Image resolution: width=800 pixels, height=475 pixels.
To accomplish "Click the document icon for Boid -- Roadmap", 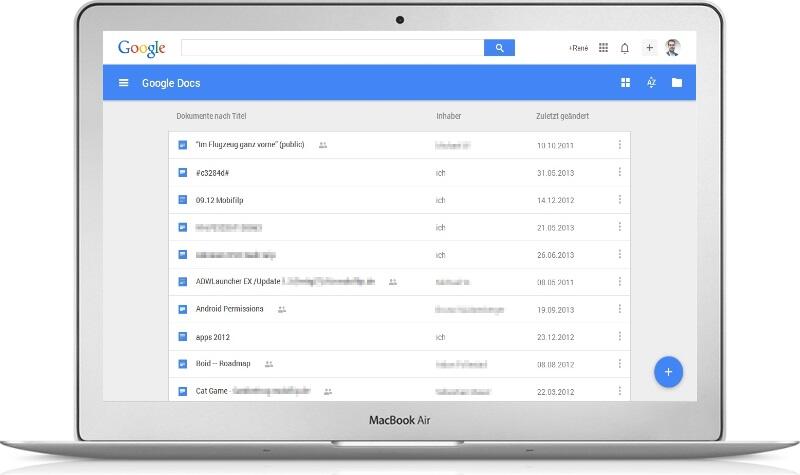I will point(183,364).
